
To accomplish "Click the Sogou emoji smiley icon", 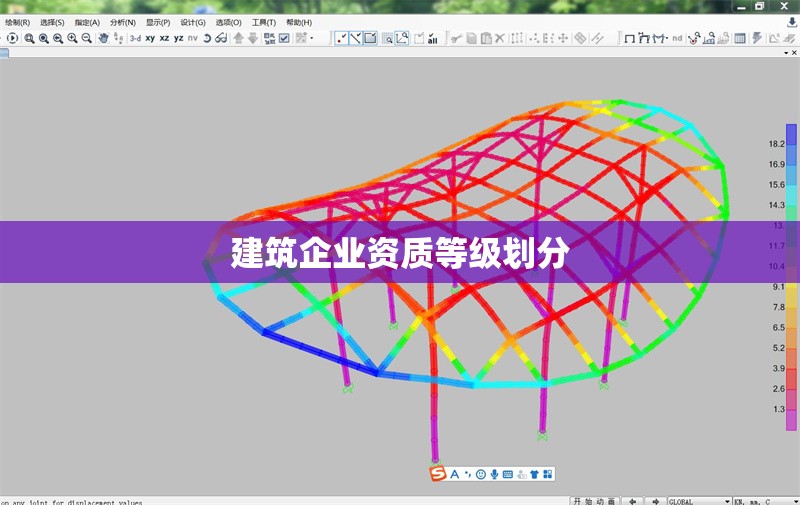I will 481,474.
